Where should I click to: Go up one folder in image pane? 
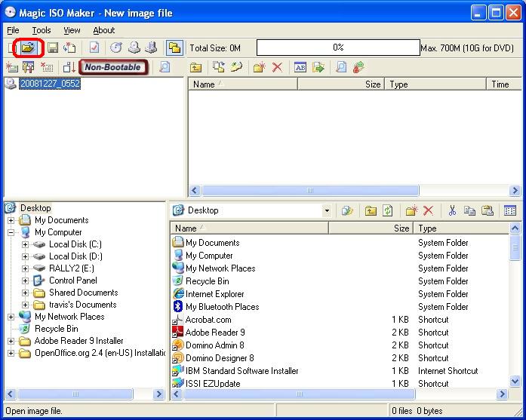(196, 68)
